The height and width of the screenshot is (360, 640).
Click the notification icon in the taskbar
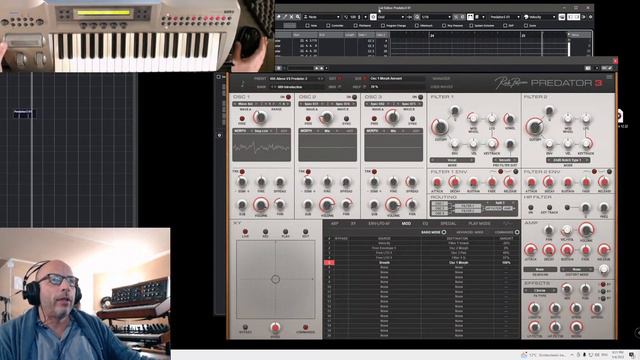632,355
